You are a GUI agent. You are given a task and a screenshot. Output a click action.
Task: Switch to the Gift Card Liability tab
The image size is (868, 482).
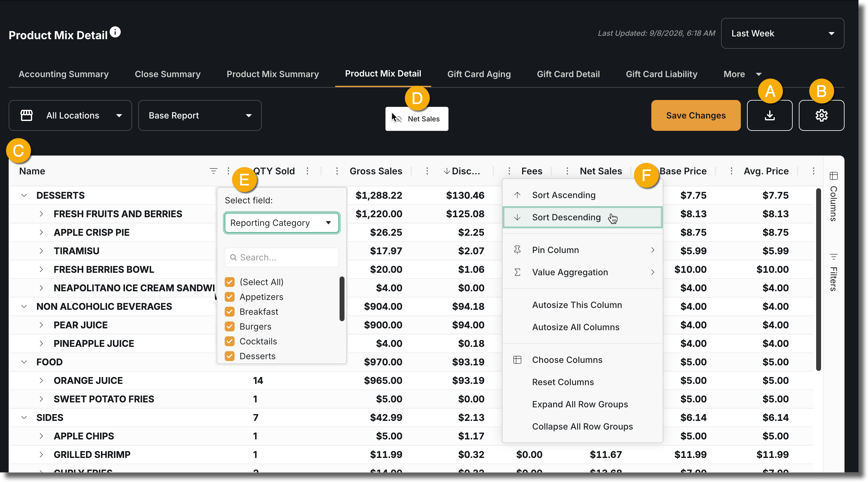[x=661, y=74]
